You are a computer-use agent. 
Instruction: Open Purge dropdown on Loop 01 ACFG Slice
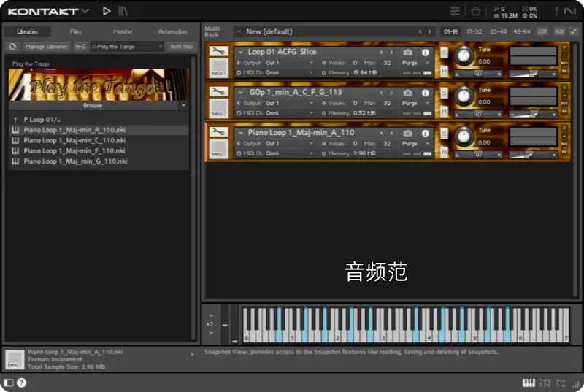(x=413, y=63)
